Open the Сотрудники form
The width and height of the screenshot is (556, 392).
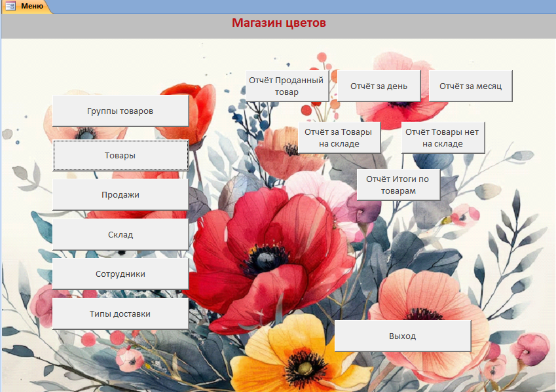(x=120, y=274)
